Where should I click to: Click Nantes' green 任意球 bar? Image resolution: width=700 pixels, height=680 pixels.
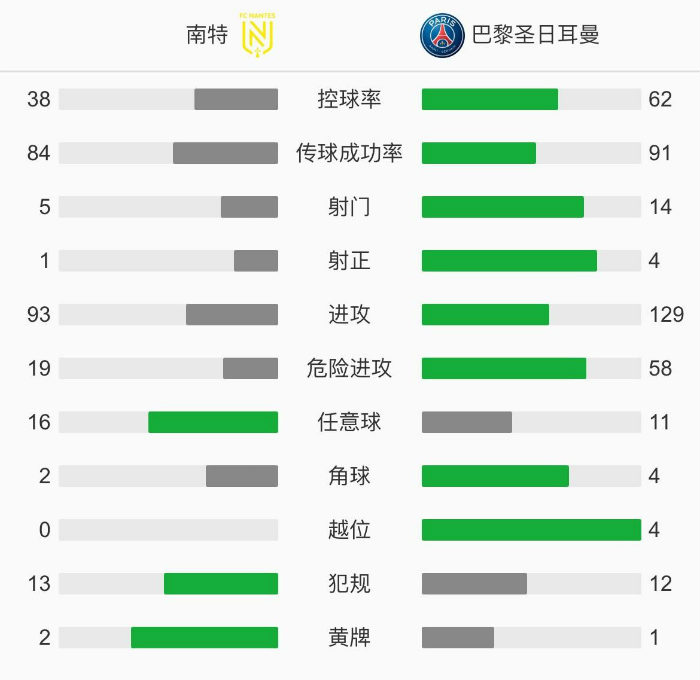[213, 422]
